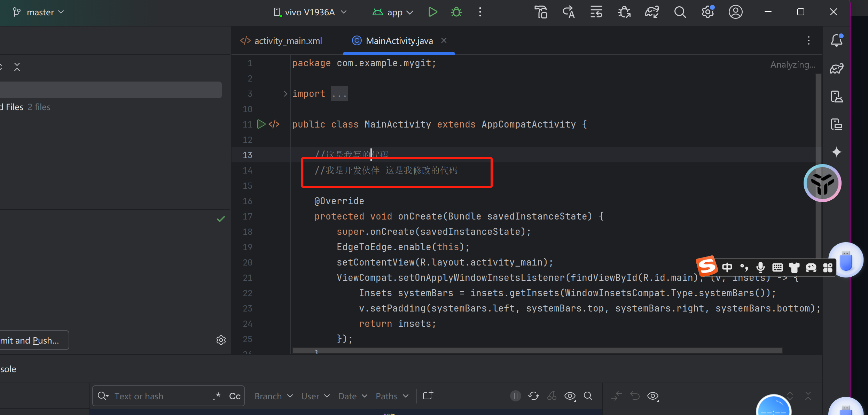Start debugging with the green bug icon

pyautogui.click(x=456, y=12)
